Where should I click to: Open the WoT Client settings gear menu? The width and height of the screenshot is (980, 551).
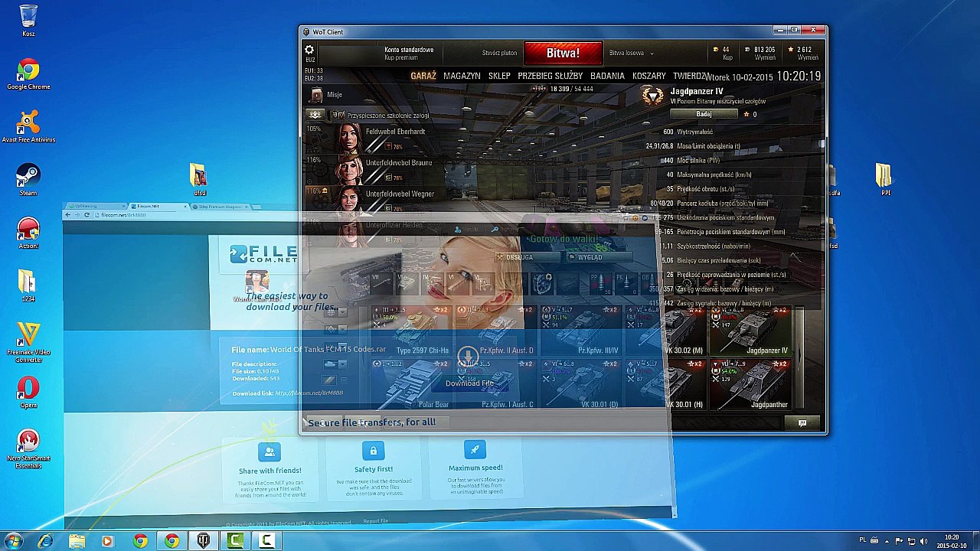[309, 51]
